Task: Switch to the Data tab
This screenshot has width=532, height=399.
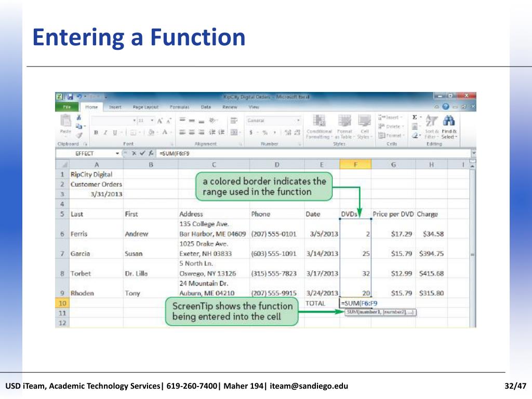Action: click(x=206, y=107)
